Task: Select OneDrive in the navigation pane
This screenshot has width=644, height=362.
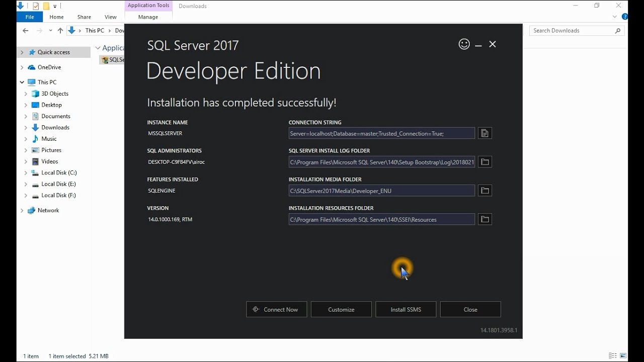Action: click(49, 67)
